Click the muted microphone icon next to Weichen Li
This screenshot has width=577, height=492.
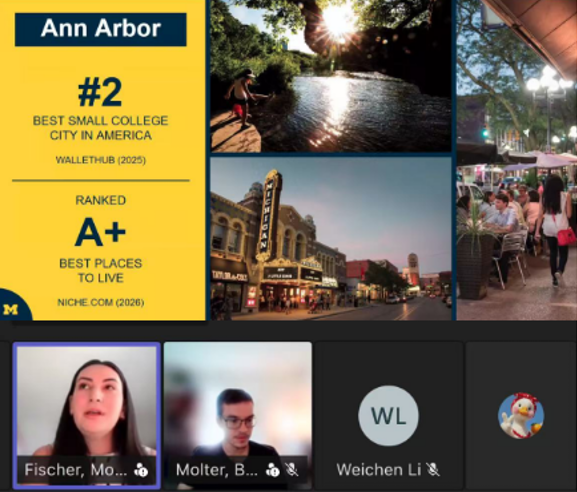(433, 470)
